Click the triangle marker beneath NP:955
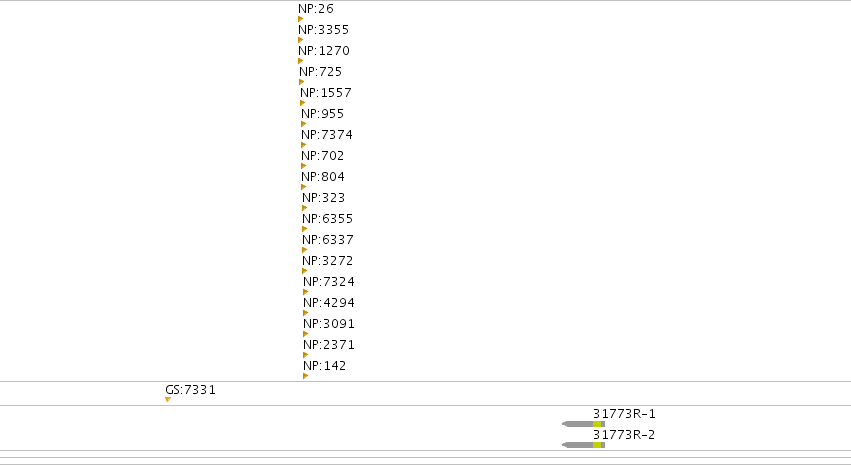 click(304, 124)
